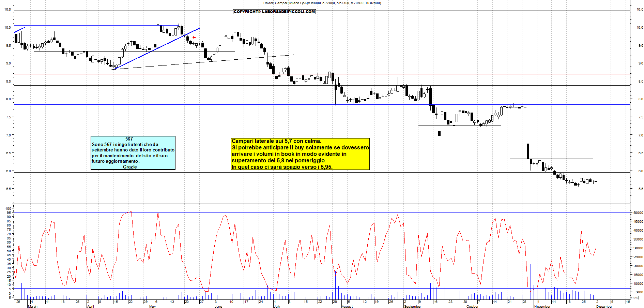The height and width of the screenshot is (308, 644).
Task: Click the 'COPYRIGHT@ LABORSADEIPICCOLI.COM' label
Action: (x=274, y=12)
